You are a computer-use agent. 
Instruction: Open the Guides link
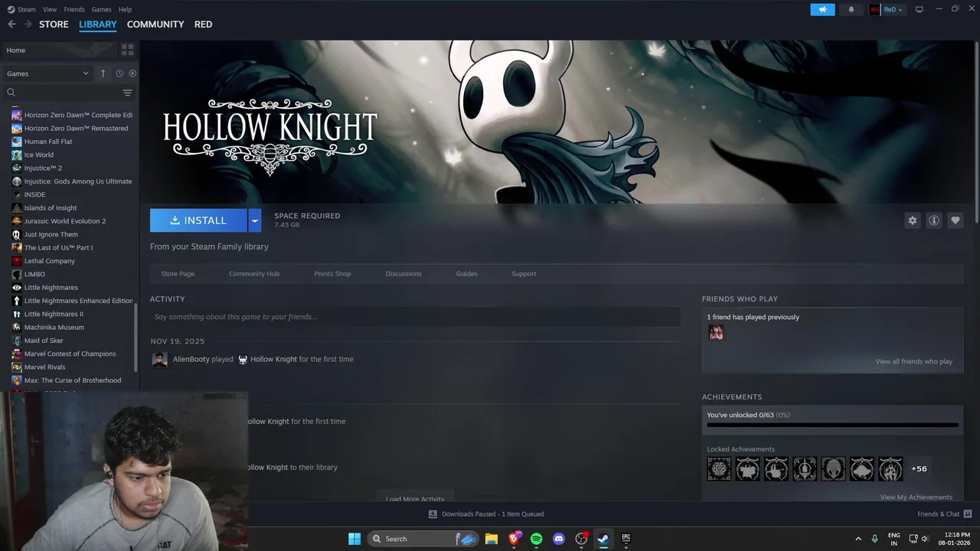[x=466, y=274]
